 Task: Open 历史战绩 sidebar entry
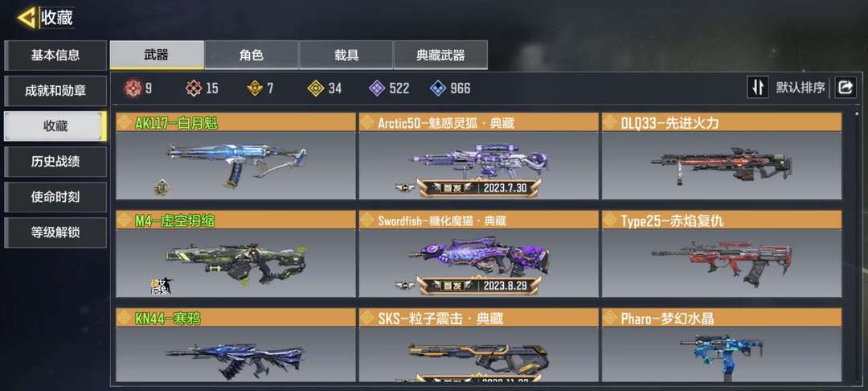(55, 162)
